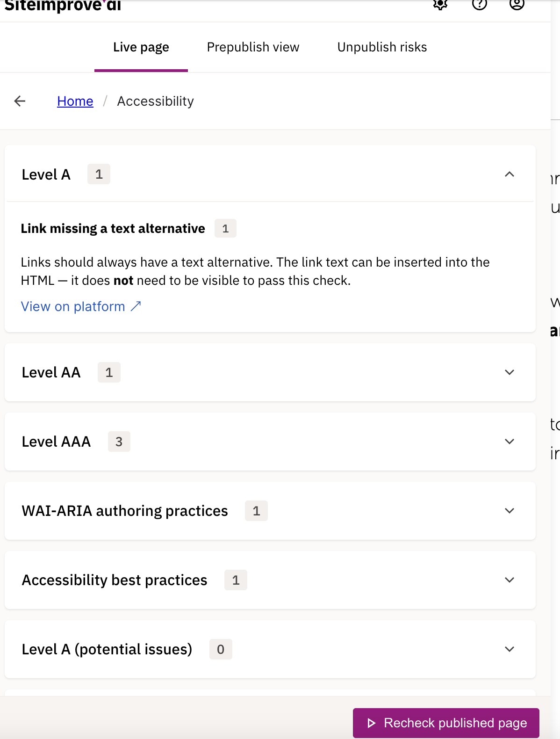Expand the Level AAA section chevron
This screenshot has height=739, width=560.
pyautogui.click(x=510, y=442)
